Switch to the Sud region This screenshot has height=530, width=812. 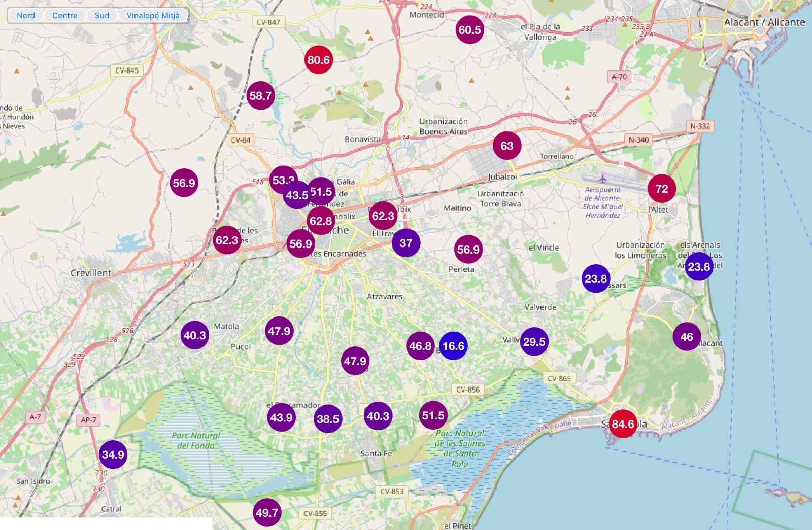point(102,15)
